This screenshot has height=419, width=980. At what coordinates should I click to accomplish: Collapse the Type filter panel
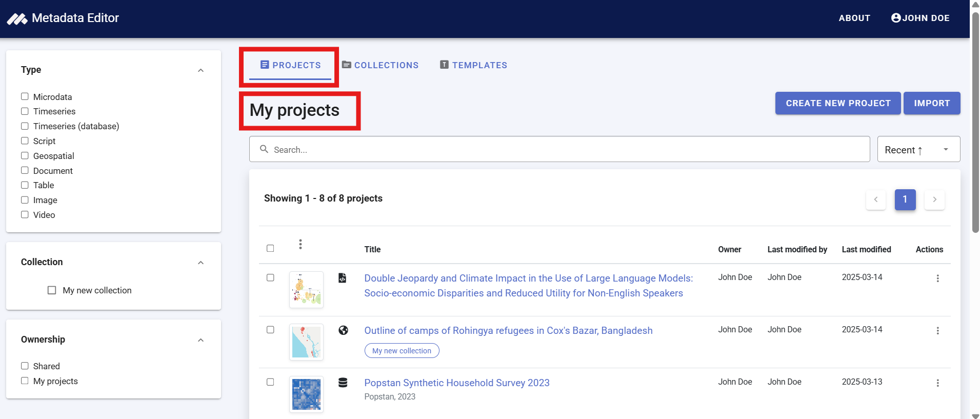click(201, 70)
